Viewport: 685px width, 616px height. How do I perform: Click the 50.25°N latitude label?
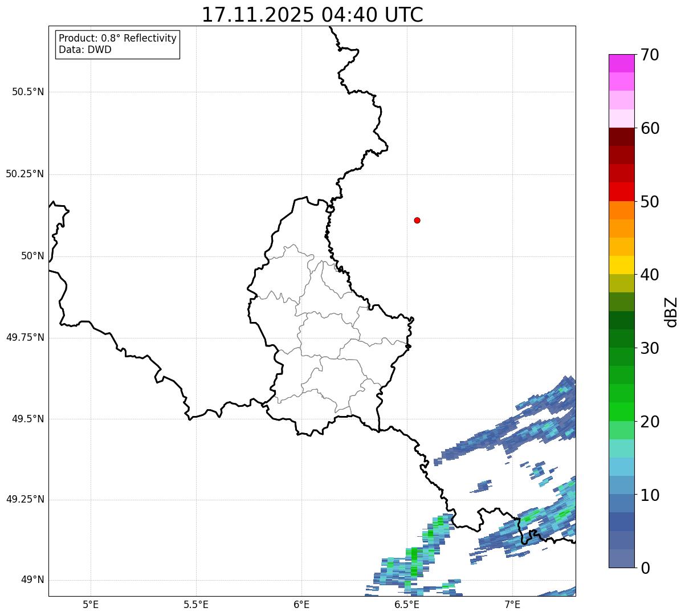(25, 174)
